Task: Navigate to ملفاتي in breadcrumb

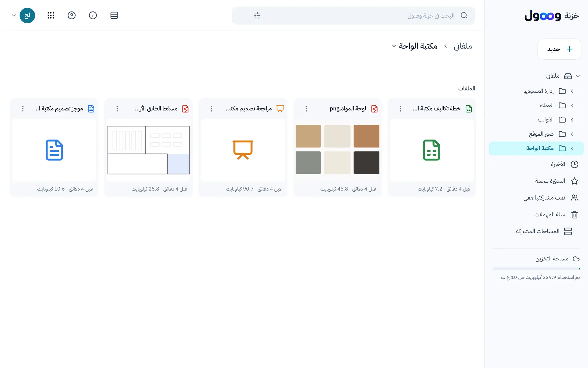Action: coord(463,46)
